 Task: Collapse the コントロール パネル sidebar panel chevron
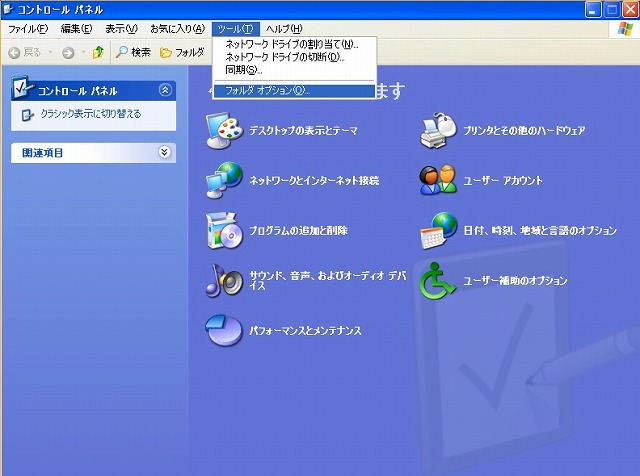(x=165, y=90)
